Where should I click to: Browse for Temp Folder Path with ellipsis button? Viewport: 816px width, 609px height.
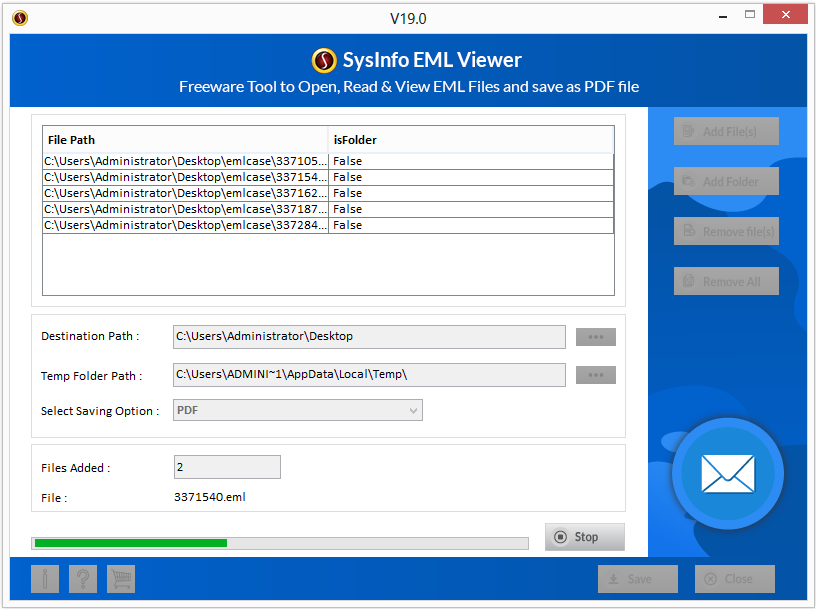[595, 375]
